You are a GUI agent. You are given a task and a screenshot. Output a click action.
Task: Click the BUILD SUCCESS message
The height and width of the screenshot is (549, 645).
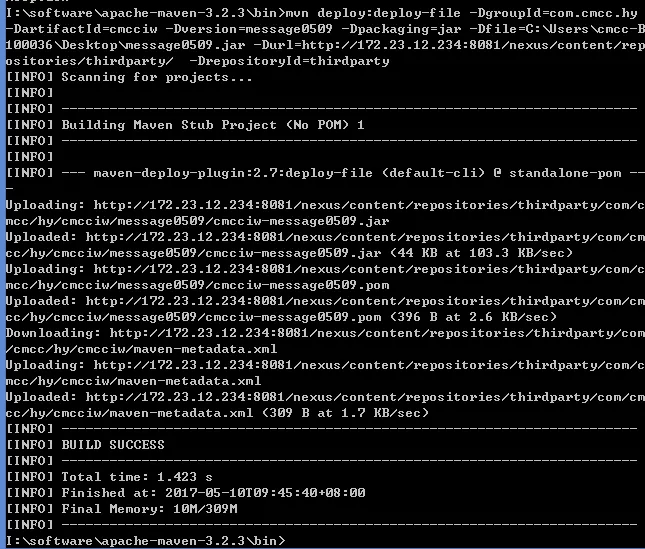[113, 444]
